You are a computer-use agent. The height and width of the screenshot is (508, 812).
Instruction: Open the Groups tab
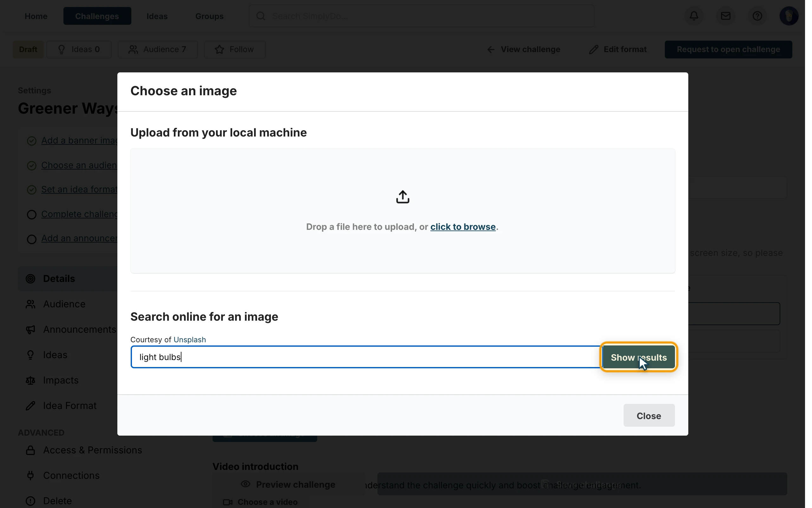click(x=209, y=16)
